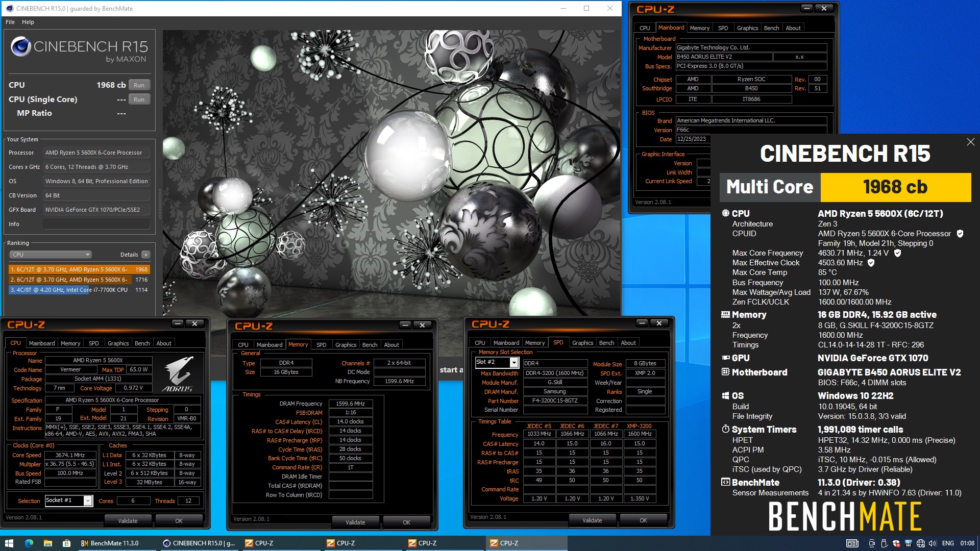Viewport: 980px width, 551px height.
Task: Select ranking row with score 1968
Action: [79, 269]
